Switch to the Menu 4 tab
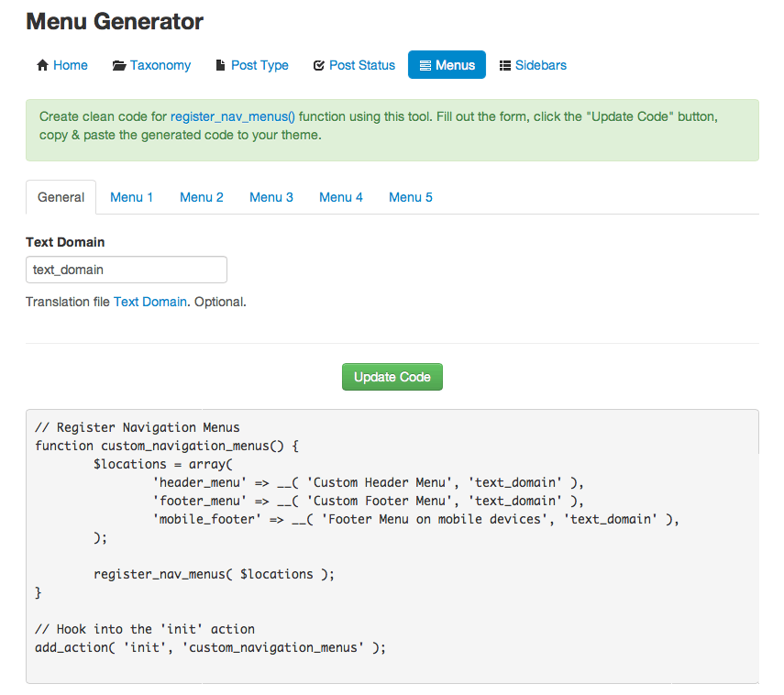784x695 pixels. pos(341,197)
